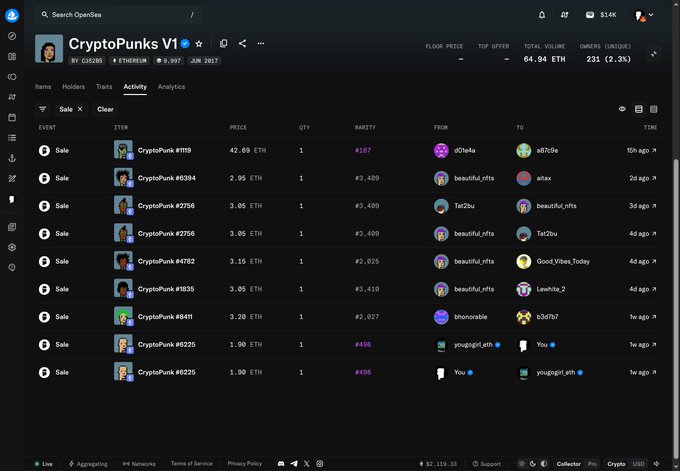Viewport: 680px width, 471px height.
Task: Open the Aggregating status item
Action: click(88, 464)
